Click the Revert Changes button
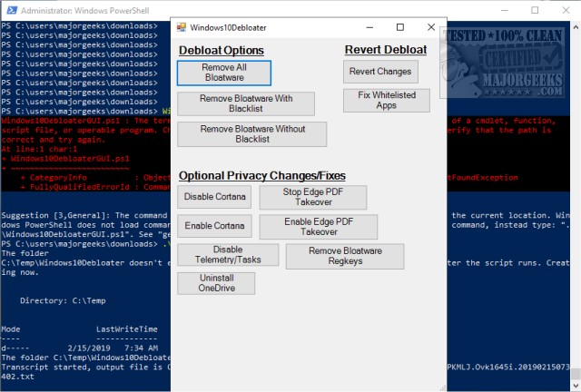Image resolution: width=581 pixels, height=392 pixels. pos(380,72)
